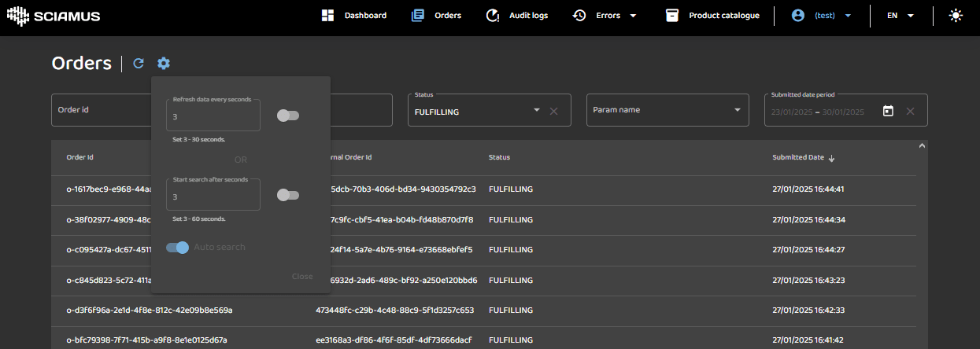Enable the refresh data every seconds toggle
This screenshot has width=980, height=349.
[x=288, y=116]
